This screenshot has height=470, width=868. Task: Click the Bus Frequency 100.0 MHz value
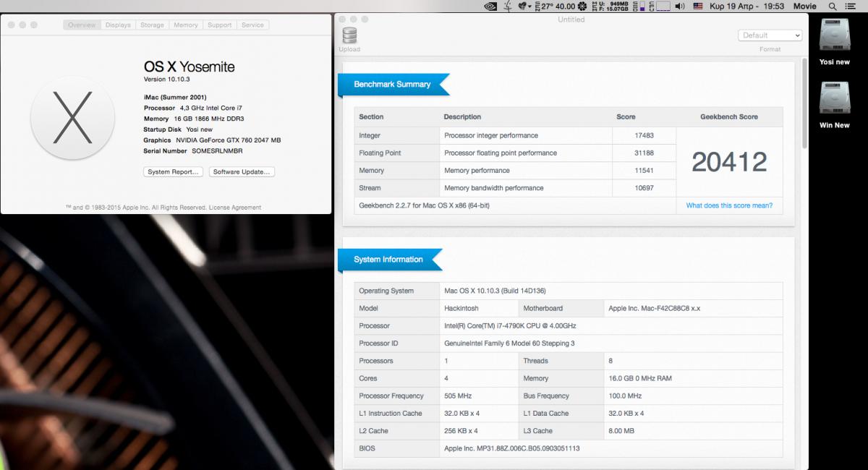626,396
